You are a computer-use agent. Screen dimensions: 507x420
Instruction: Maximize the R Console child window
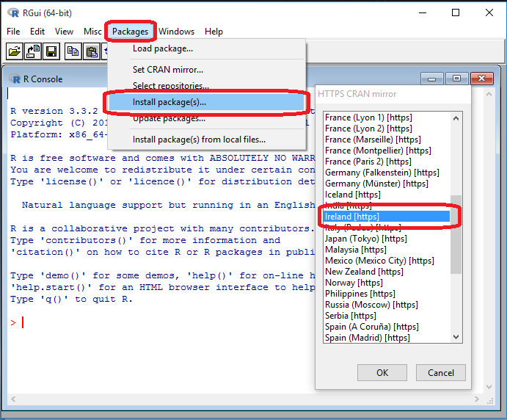pyautogui.click(x=456, y=79)
